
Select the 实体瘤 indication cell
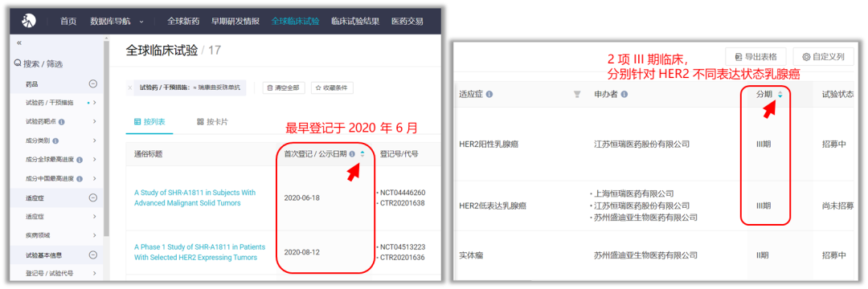click(x=470, y=255)
